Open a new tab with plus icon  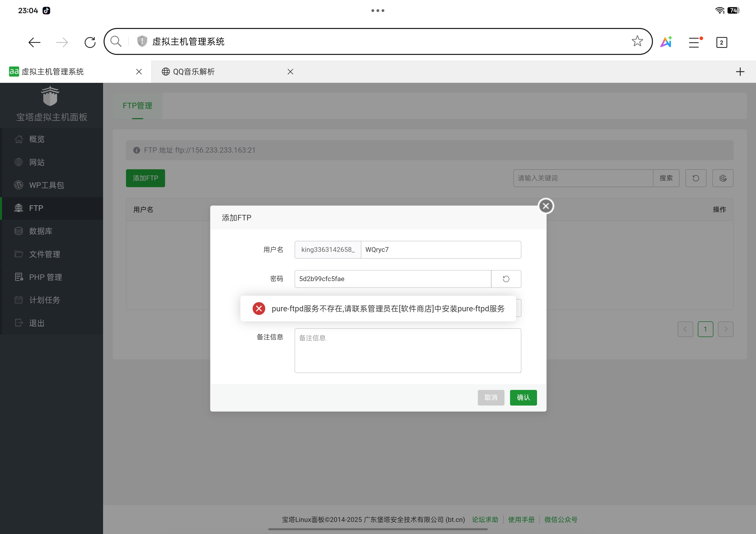pyautogui.click(x=740, y=72)
